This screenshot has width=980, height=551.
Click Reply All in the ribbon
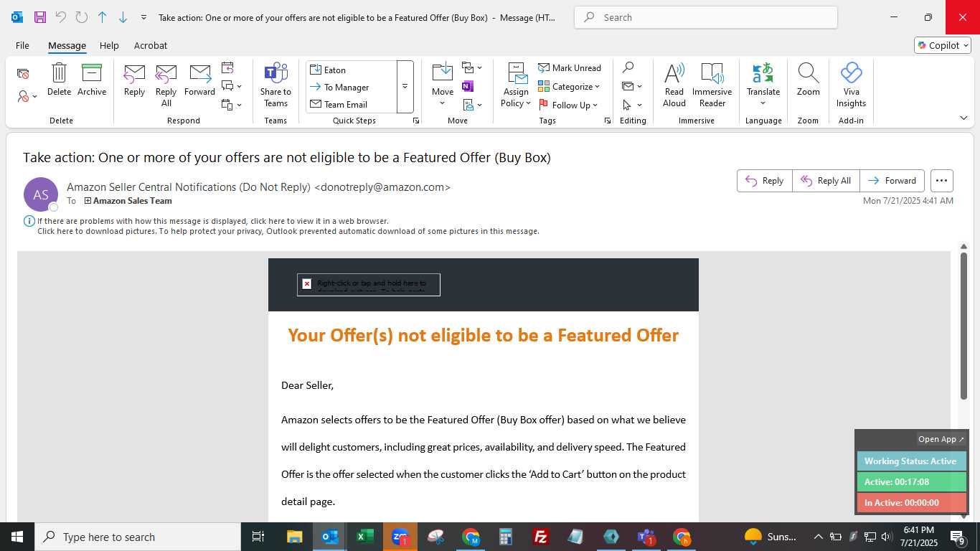166,85
